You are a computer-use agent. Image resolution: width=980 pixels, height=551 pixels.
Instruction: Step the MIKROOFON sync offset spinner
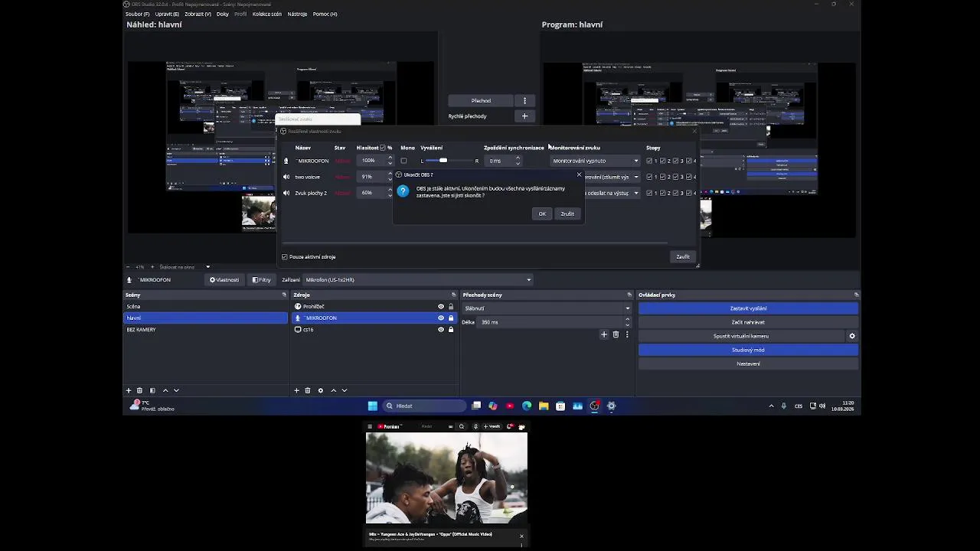coord(518,161)
